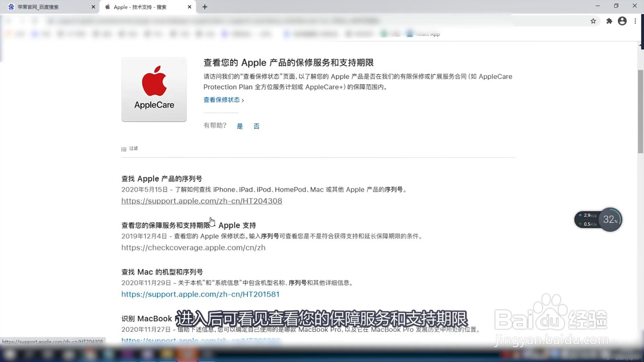Click the 32% network speed floating widget
Screen dimensions: 644x362
point(598,220)
